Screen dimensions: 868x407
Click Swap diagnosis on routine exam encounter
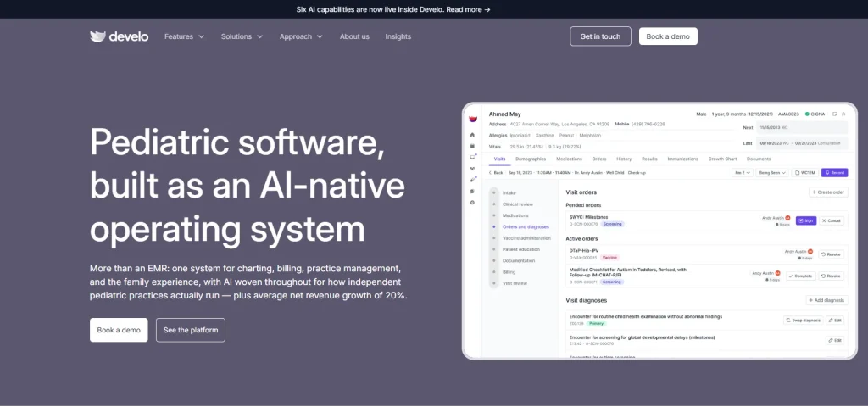(804, 320)
